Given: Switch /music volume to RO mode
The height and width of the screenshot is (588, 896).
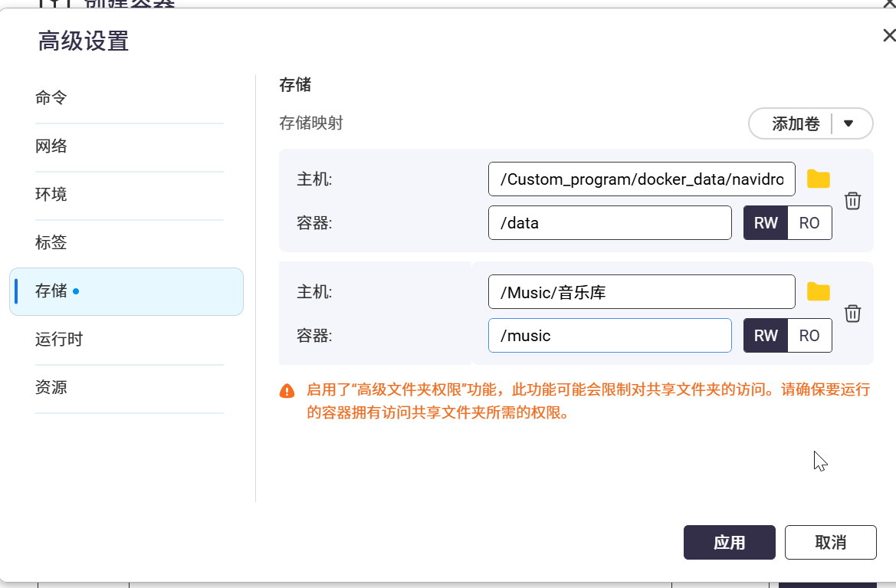Looking at the screenshot, I should point(809,336).
